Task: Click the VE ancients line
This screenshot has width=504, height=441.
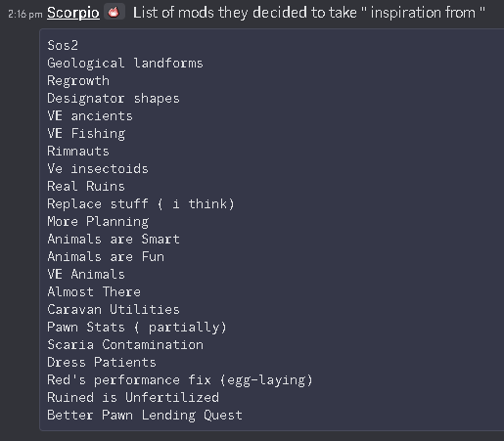Action: pos(90,115)
